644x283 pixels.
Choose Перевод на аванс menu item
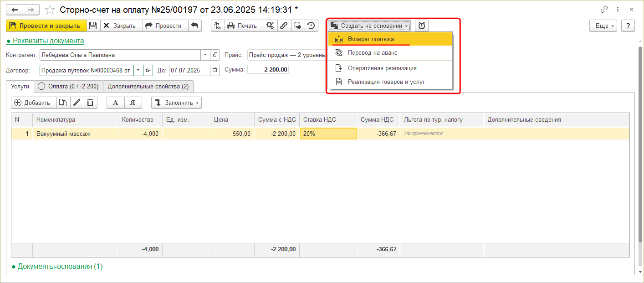click(x=390, y=52)
